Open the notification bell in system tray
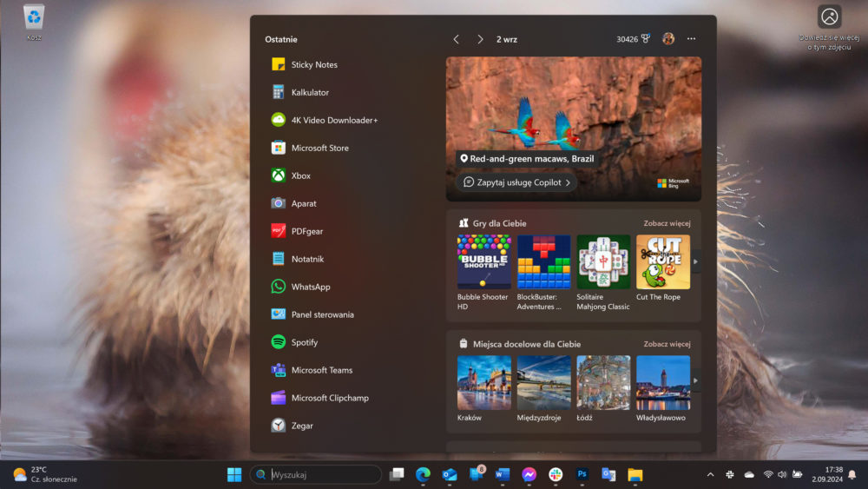This screenshot has width=868, height=489. pyautogui.click(x=852, y=474)
